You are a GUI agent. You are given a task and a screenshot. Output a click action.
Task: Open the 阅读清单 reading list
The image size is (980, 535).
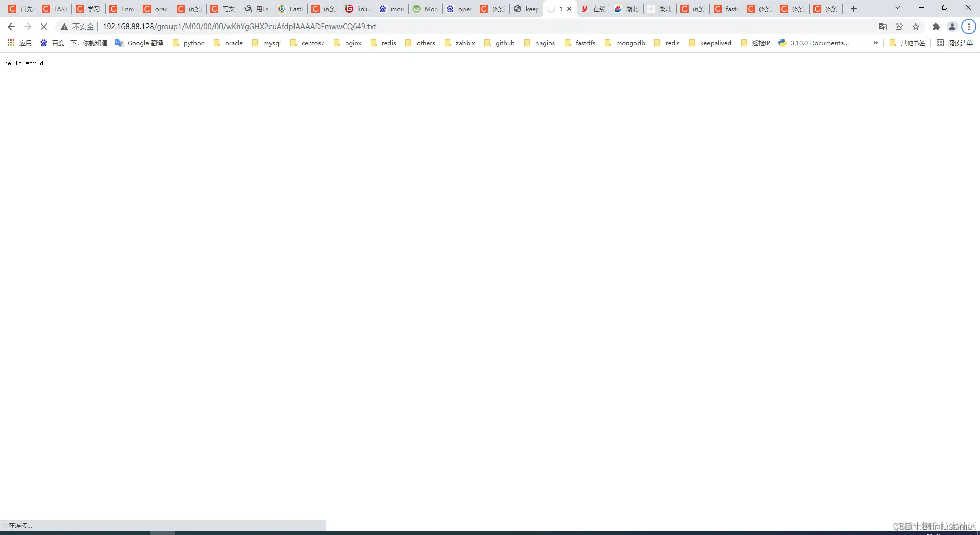954,43
